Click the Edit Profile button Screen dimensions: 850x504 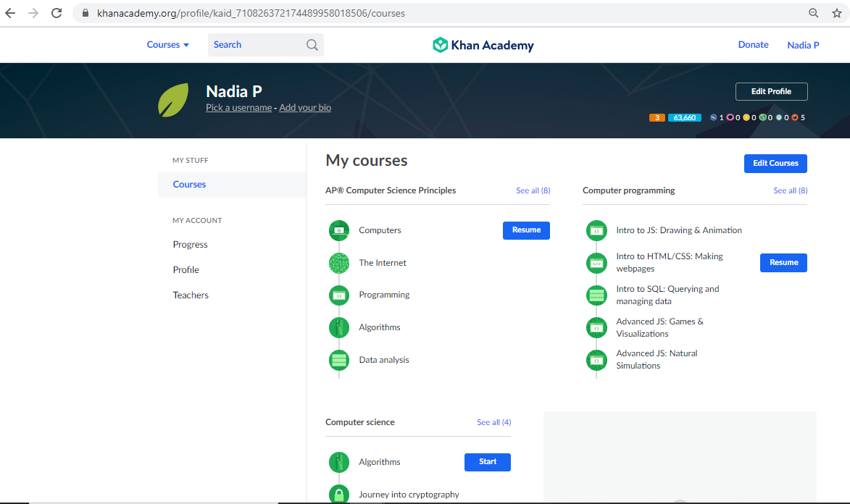[772, 91]
